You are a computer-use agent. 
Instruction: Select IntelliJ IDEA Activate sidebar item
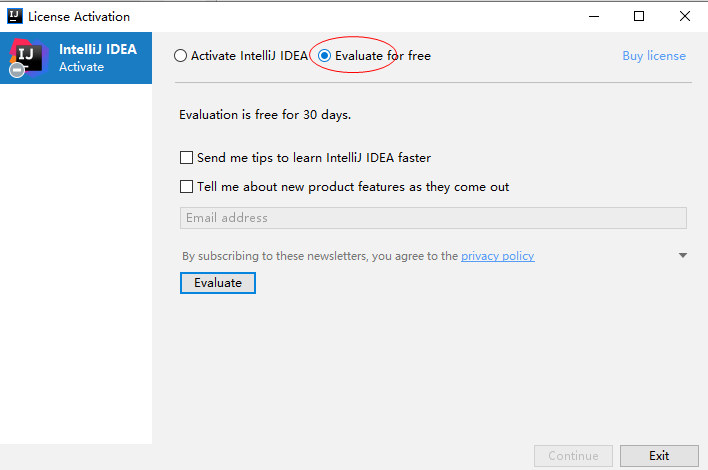[97, 58]
